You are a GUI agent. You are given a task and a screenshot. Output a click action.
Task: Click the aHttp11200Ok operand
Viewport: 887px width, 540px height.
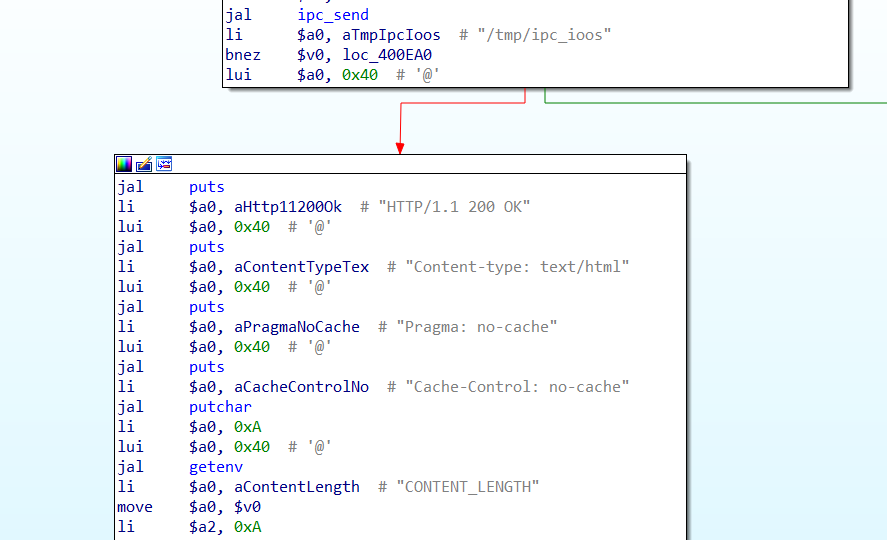point(288,207)
